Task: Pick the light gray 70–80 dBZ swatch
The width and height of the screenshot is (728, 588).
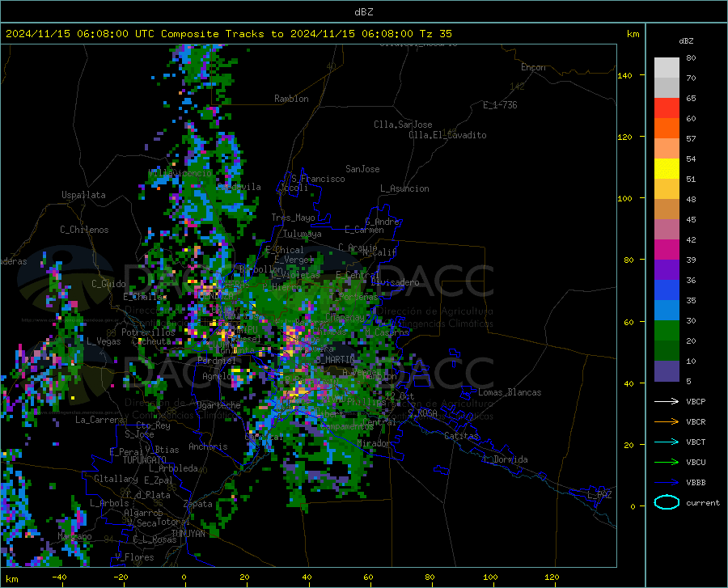Action: [x=667, y=68]
